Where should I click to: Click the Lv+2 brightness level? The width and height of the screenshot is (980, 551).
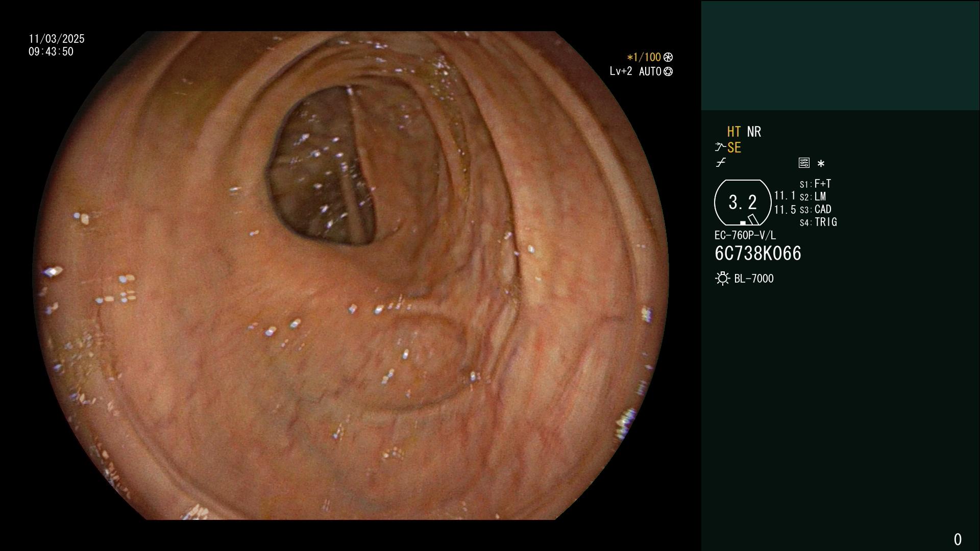(621, 71)
